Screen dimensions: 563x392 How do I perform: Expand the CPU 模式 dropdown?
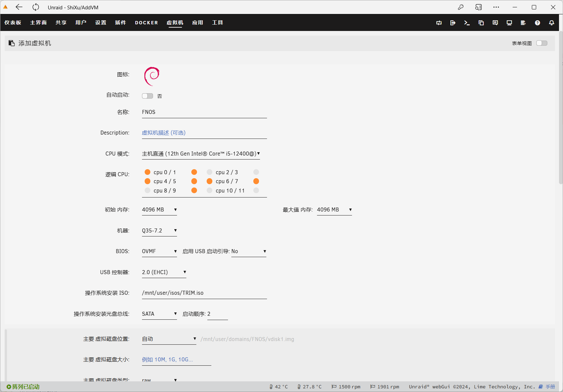pos(201,154)
